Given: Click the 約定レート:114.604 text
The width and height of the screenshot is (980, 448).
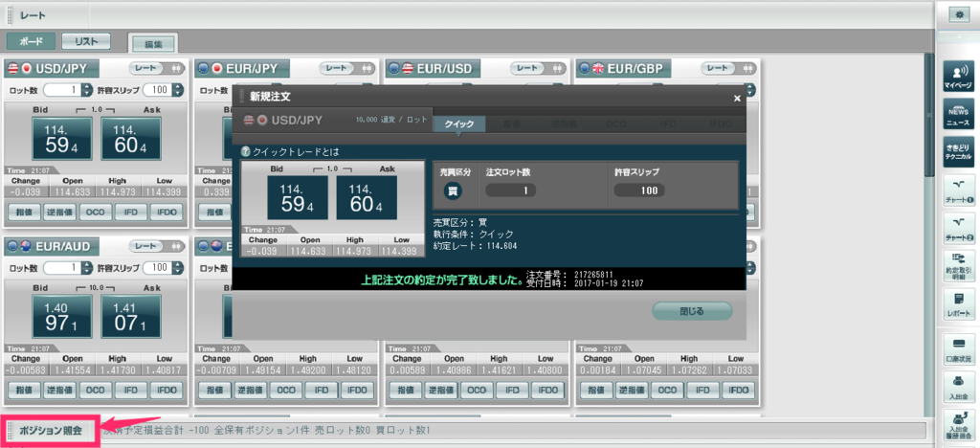Looking at the screenshot, I should coord(475,246).
